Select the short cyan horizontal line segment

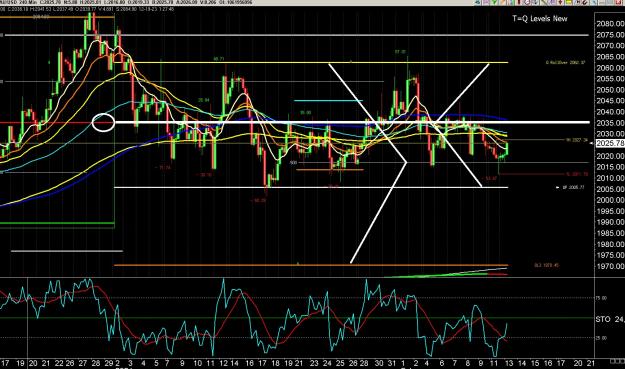coord(328,100)
